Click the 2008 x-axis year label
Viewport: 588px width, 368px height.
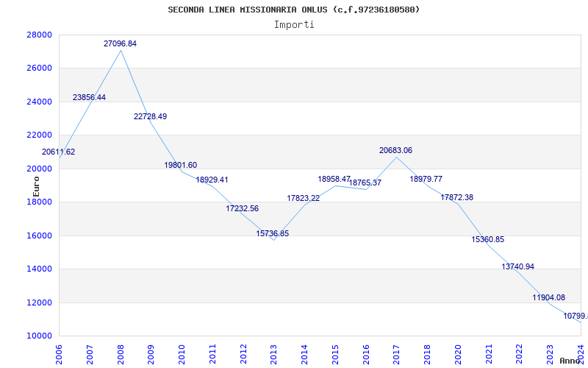point(121,354)
